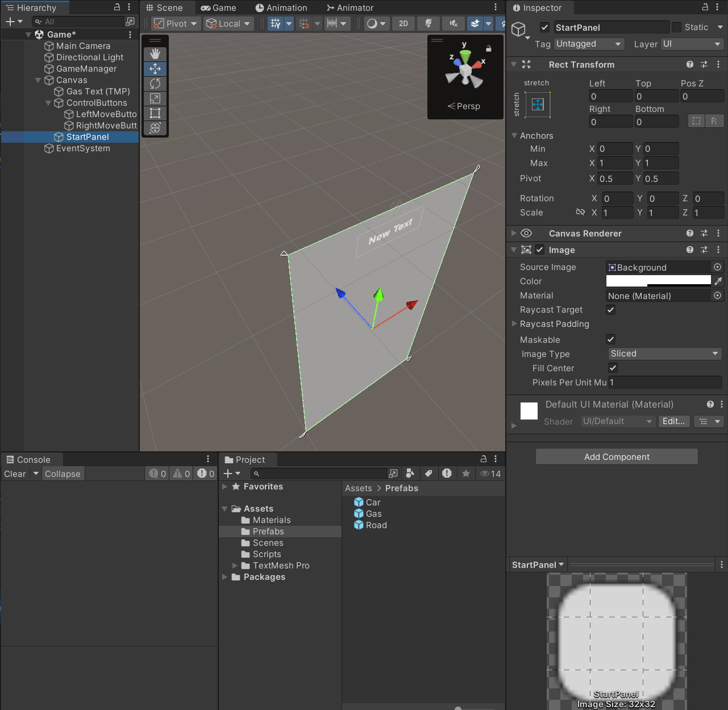Select the Rotate tool
The width and height of the screenshot is (728, 710).
[x=155, y=84]
